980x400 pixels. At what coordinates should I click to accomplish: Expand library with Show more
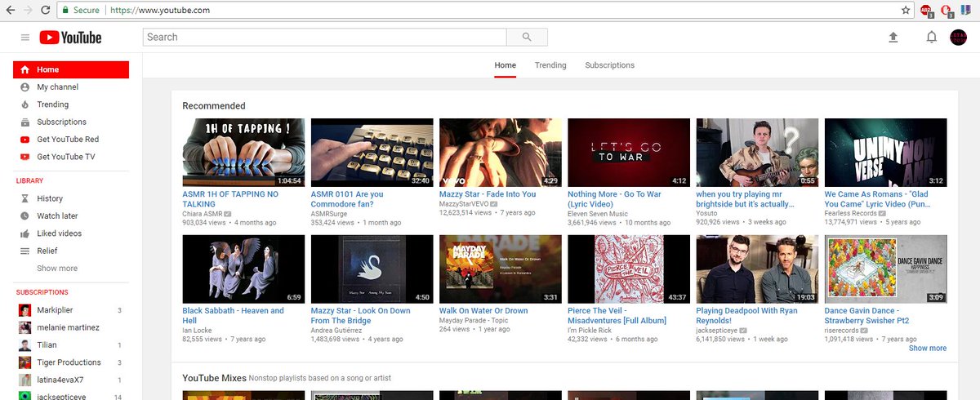coord(57,269)
